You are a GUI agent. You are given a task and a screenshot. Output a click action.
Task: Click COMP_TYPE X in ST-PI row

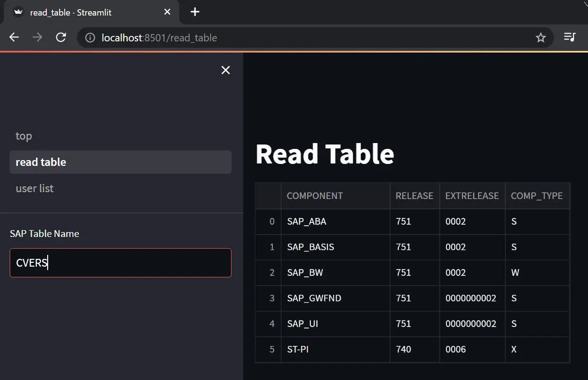point(537,349)
